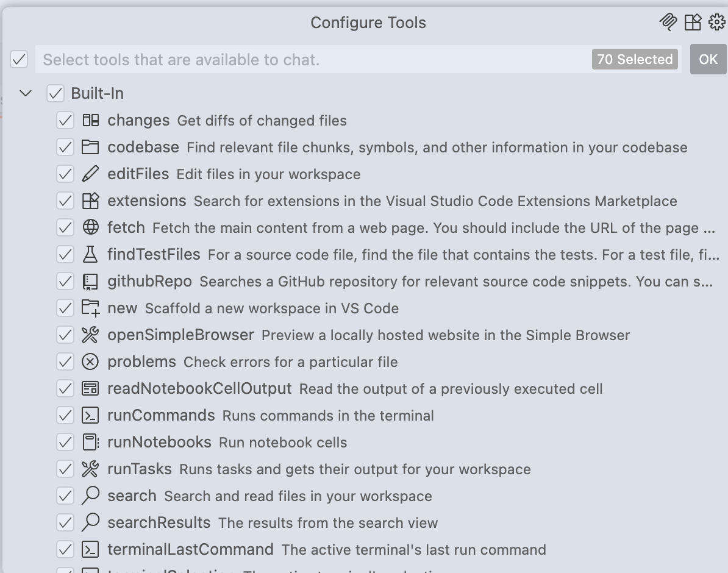Uncheck the Built-In group checkbox
The width and height of the screenshot is (728, 573).
[55, 93]
